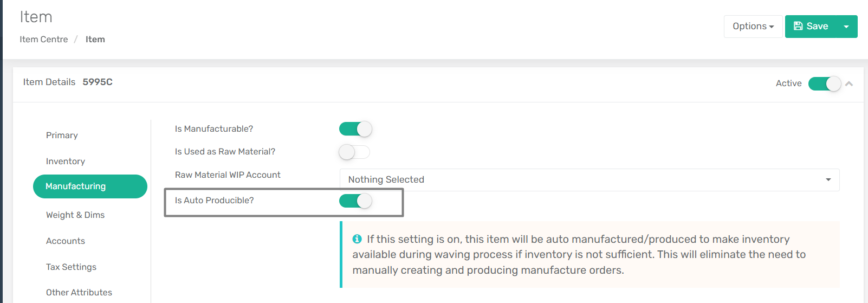Expand the Raw Material WIP Account dropdown

[x=590, y=180]
